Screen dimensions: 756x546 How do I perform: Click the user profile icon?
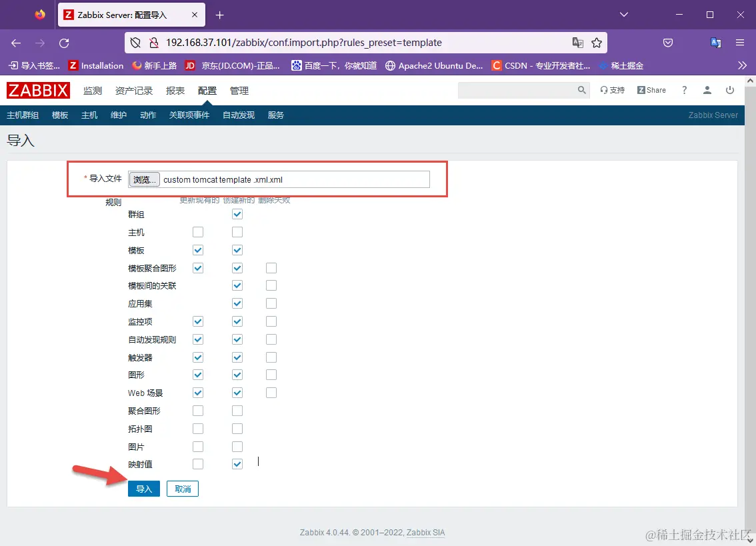[x=707, y=89]
